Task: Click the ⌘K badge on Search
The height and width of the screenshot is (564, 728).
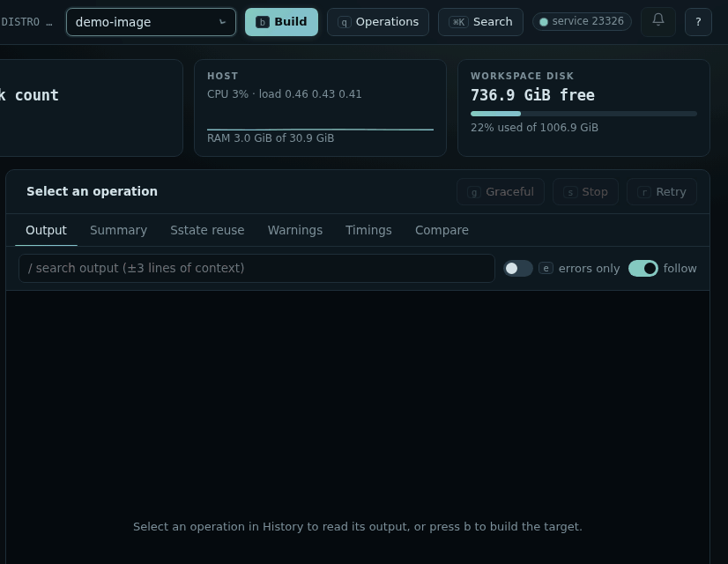Action: tap(458, 22)
